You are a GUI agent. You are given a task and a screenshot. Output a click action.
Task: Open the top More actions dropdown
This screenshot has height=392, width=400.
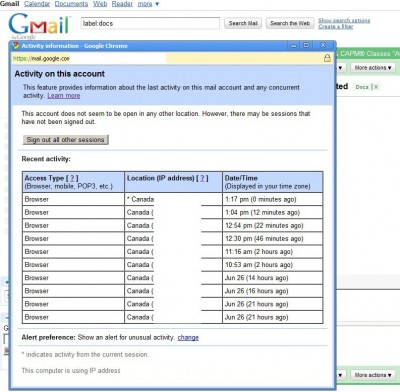coord(373,68)
